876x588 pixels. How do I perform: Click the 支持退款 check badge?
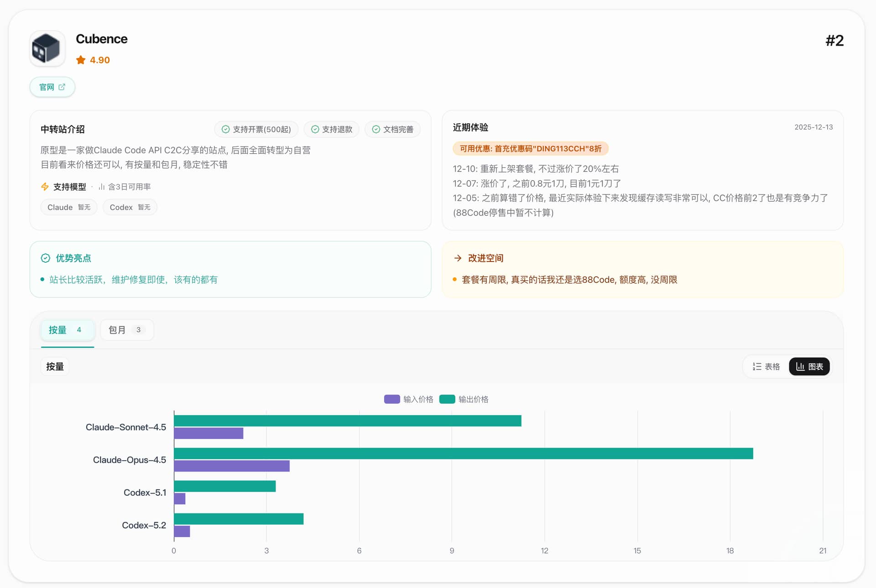pyautogui.click(x=331, y=130)
